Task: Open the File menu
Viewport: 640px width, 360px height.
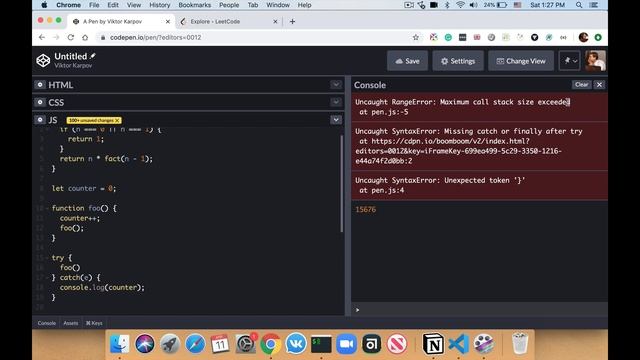Action: click(94, 5)
